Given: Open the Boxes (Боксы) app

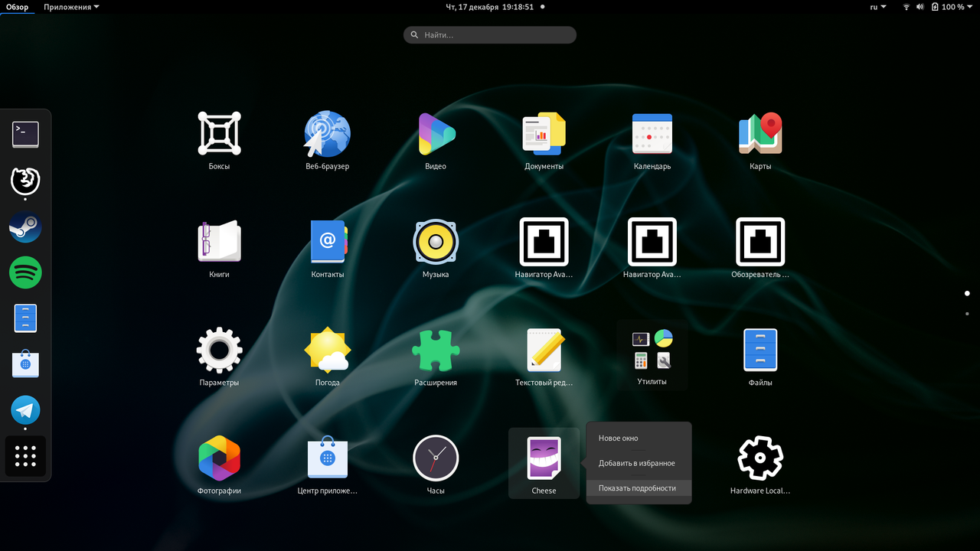Looking at the screenshot, I should point(219,134).
